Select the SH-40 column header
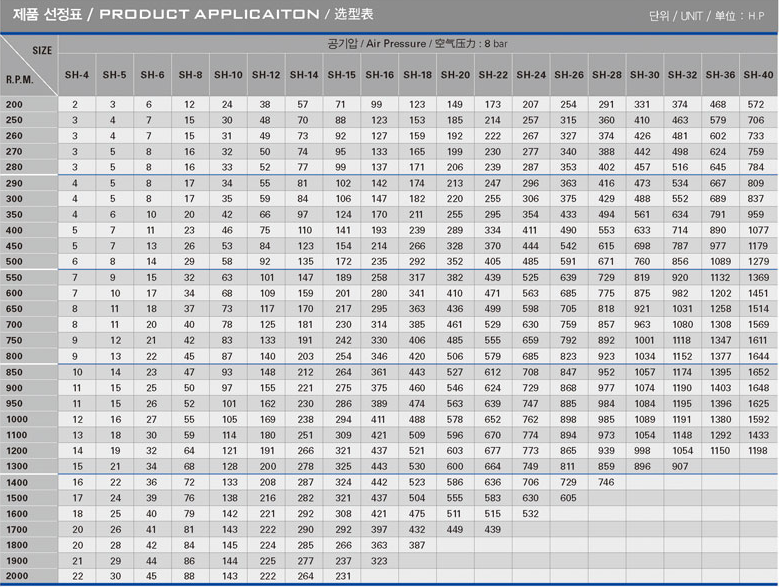 coord(758,75)
